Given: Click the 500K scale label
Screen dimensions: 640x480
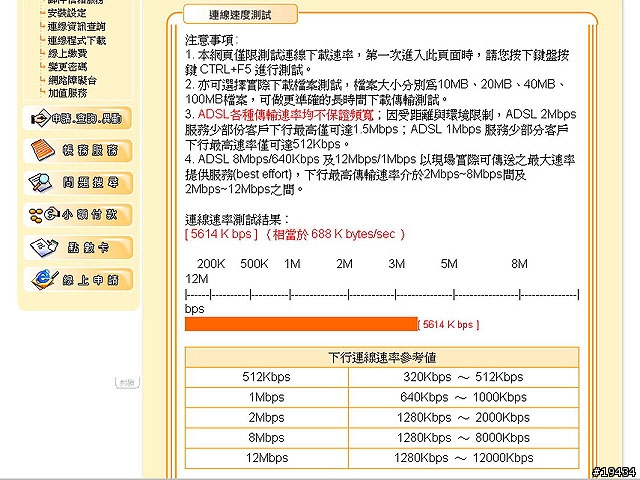Looking at the screenshot, I should (254, 264).
